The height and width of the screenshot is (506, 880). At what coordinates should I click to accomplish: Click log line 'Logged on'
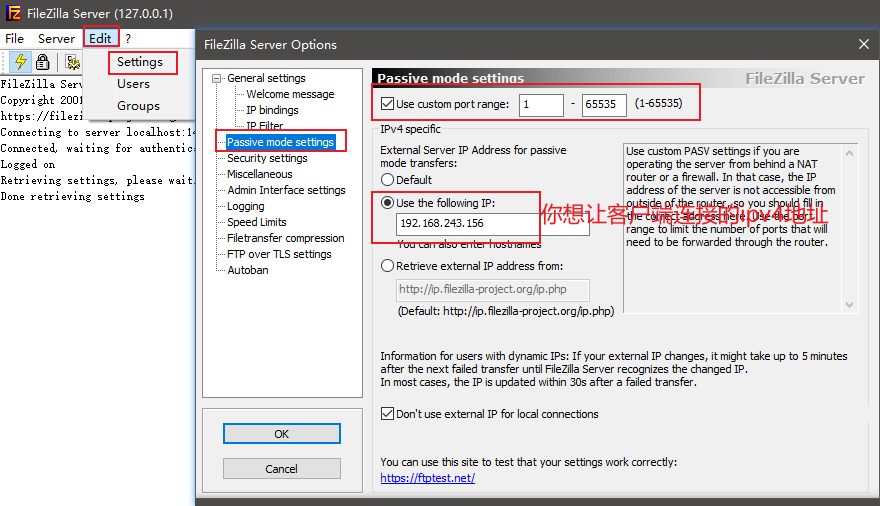28,164
